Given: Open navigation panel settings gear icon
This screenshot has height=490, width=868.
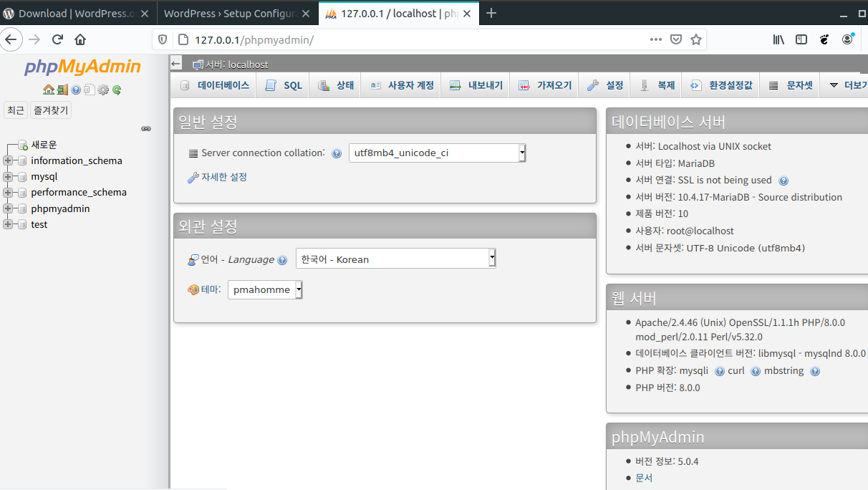Looking at the screenshot, I should 103,90.
